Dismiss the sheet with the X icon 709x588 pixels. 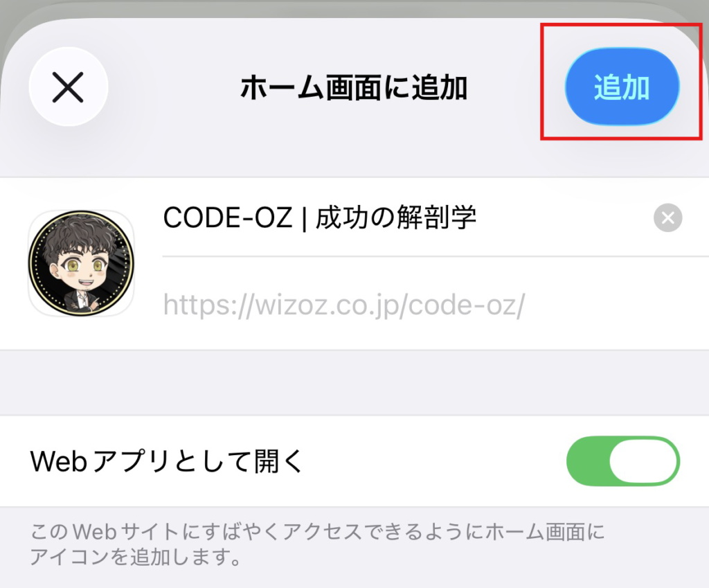click(x=69, y=87)
